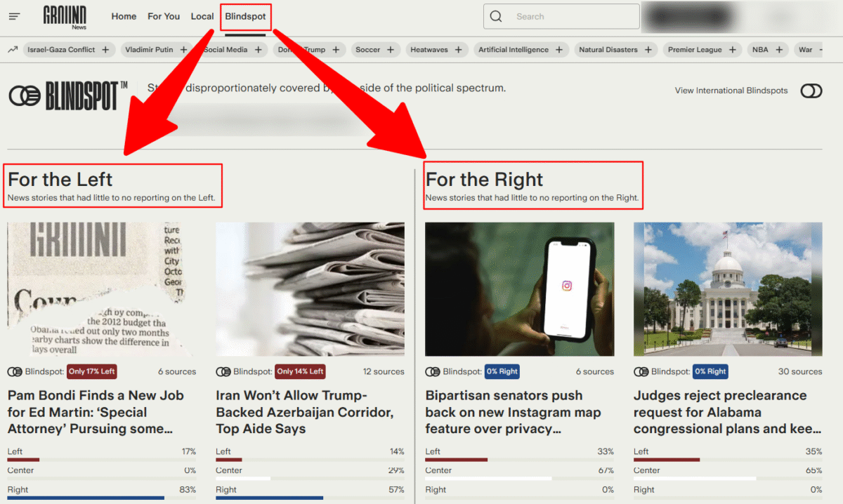Click 'For the Left' section heading

pos(60,179)
